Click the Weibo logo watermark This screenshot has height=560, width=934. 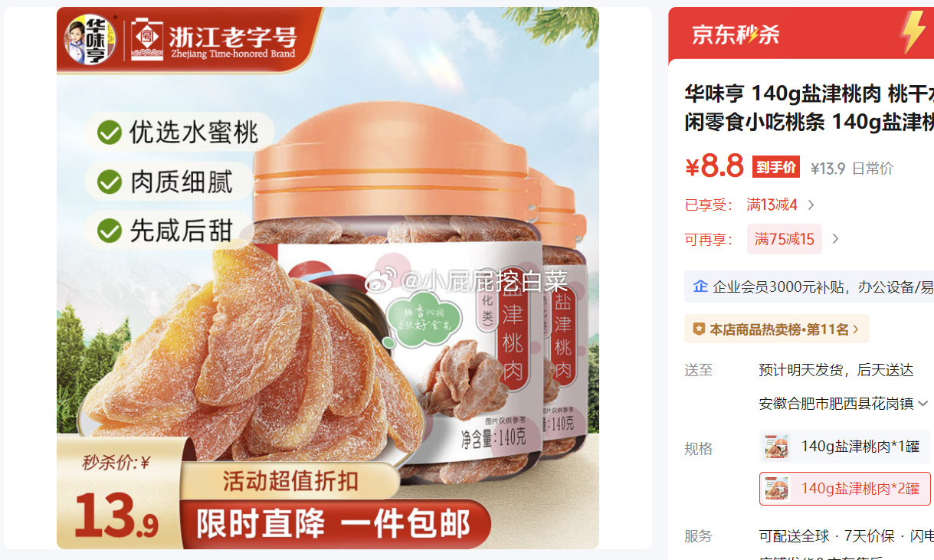click(381, 282)
